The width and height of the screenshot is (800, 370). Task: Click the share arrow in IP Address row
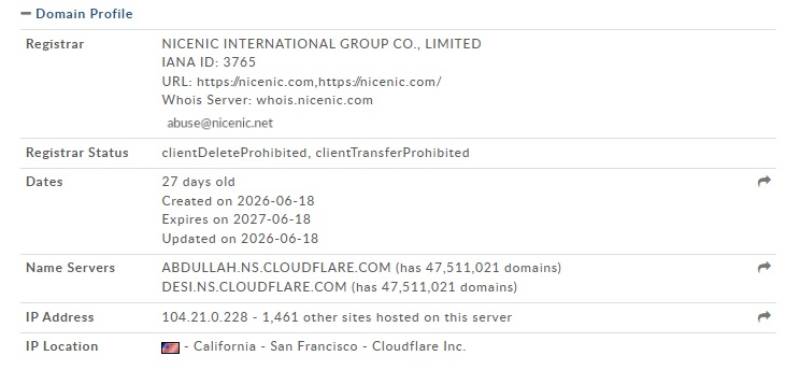click(x=764, y=316)
